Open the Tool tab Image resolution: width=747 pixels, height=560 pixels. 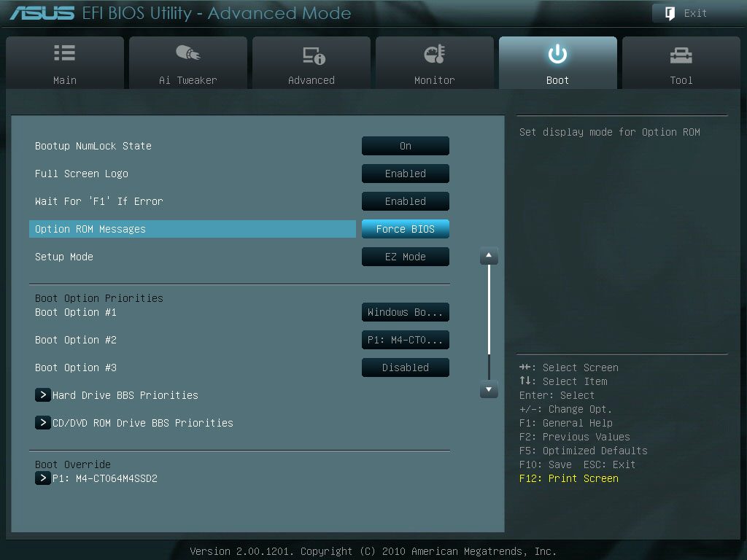pyautogui.click(x=681, y=63)
